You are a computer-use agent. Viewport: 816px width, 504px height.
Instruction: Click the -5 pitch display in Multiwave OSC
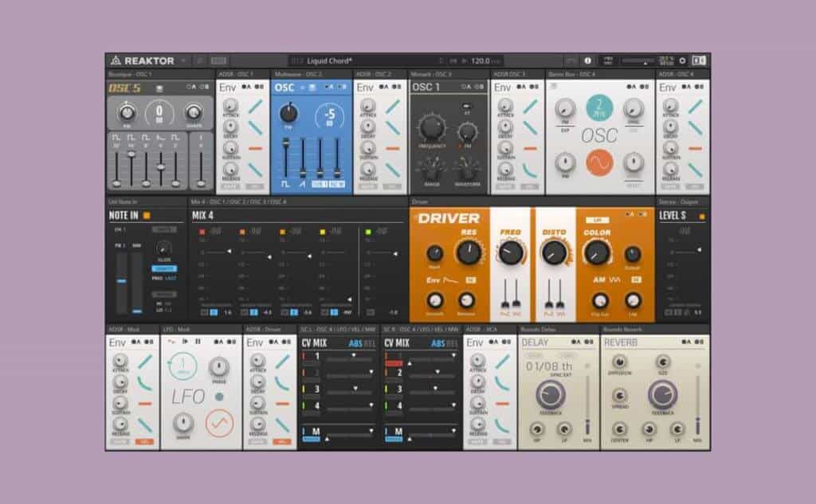click(329, 116)
